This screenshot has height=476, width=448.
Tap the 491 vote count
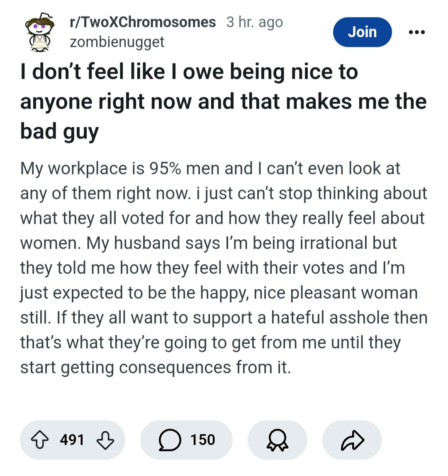pyautogui.click(x=72, y=440)
